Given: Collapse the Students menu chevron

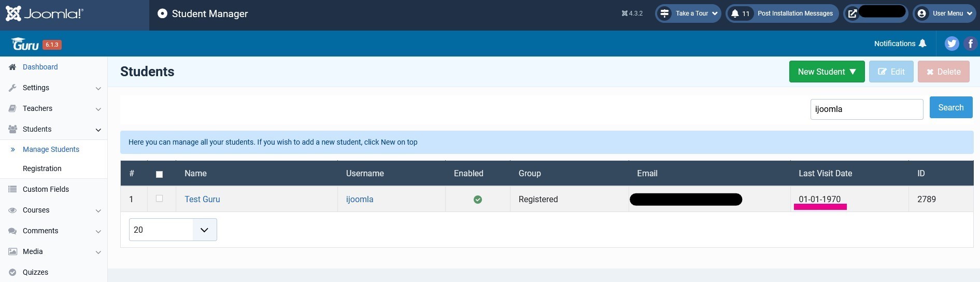Looking at the screenshot, I should (98, 130).
